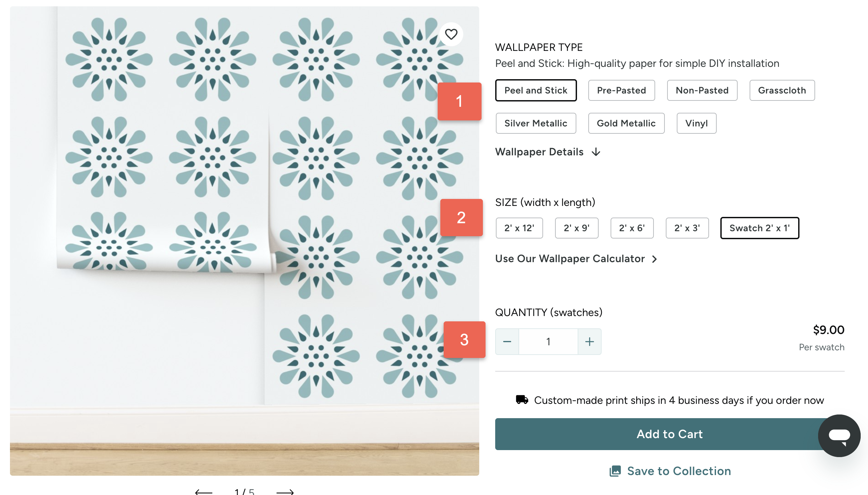This screenshot has width=868, height=495.
Task: Click the Save to Collection icon
Action: tap(615, 471)
